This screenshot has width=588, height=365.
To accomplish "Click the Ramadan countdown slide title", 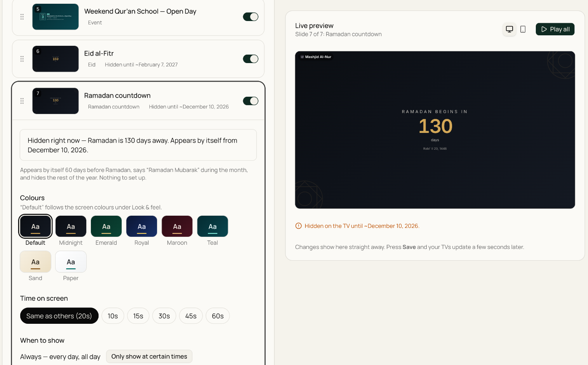I will [x=117, y=95].
